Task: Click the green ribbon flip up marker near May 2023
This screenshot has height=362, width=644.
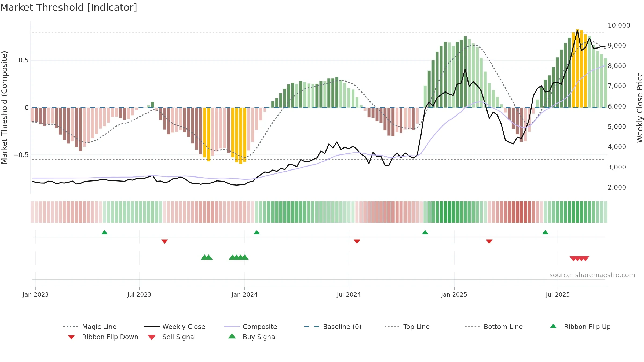Action: (x=104, y=232)
